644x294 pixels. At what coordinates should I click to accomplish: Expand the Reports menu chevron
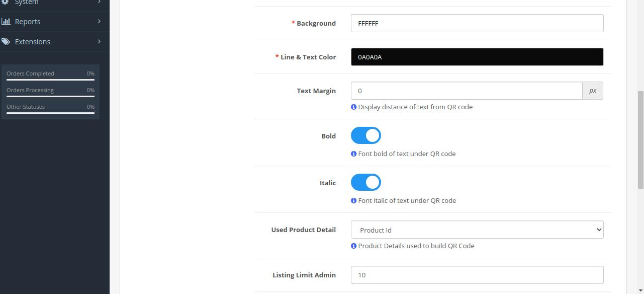coord(99,22)
